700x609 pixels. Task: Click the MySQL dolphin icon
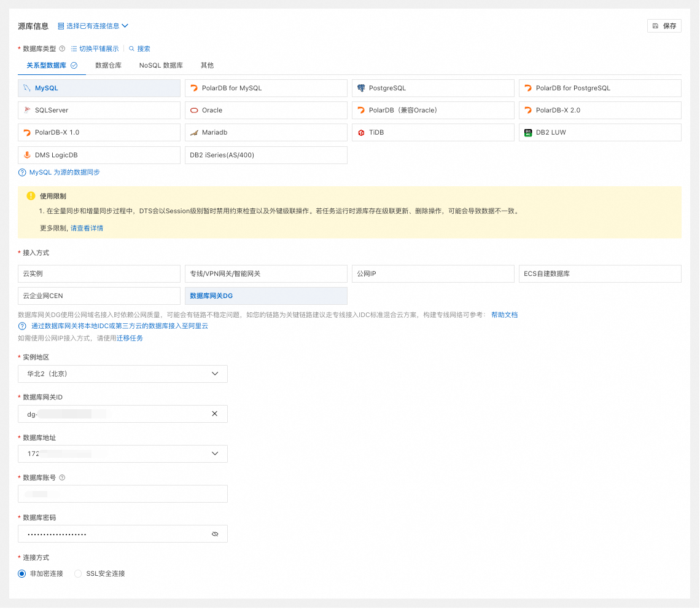[x=27, y=88]
